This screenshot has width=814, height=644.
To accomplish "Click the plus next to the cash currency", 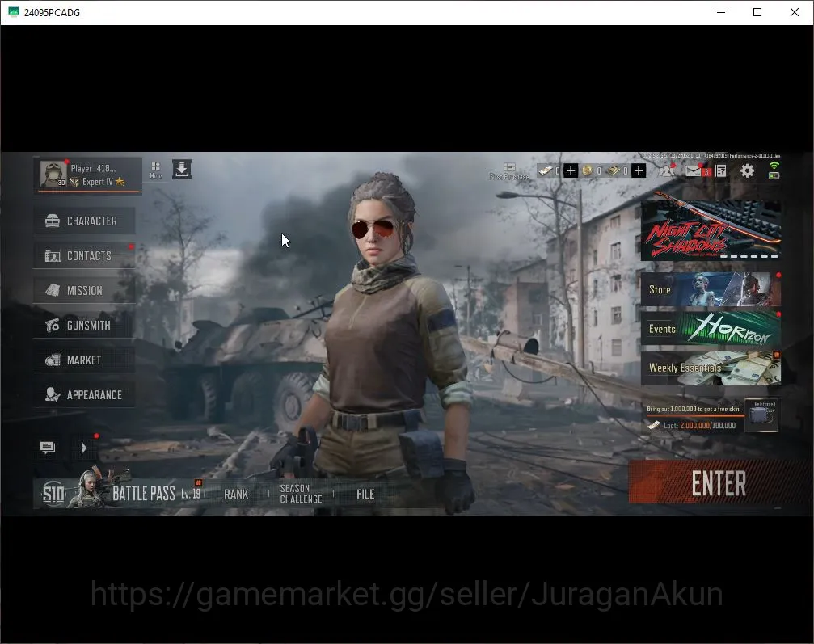I will point(639,170).
